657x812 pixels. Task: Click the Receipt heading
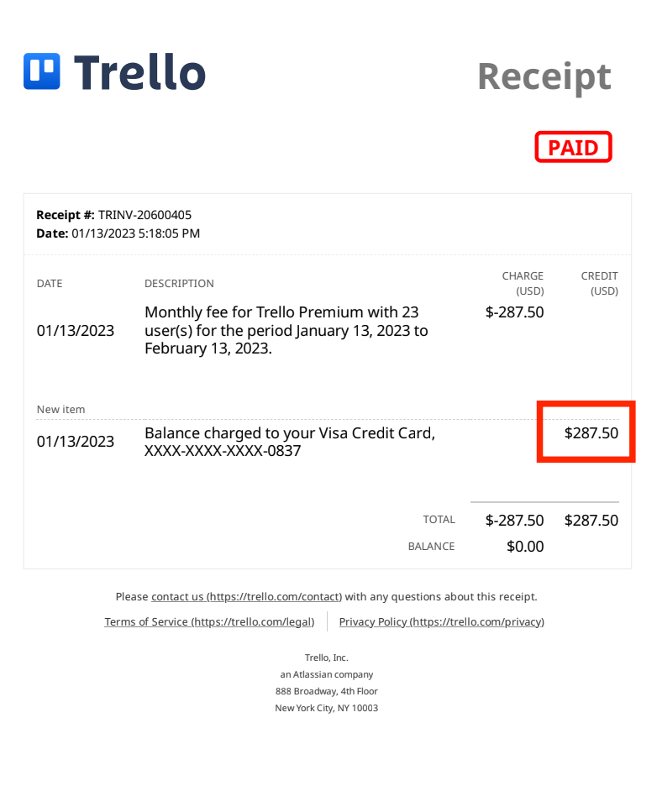[544, 76]
